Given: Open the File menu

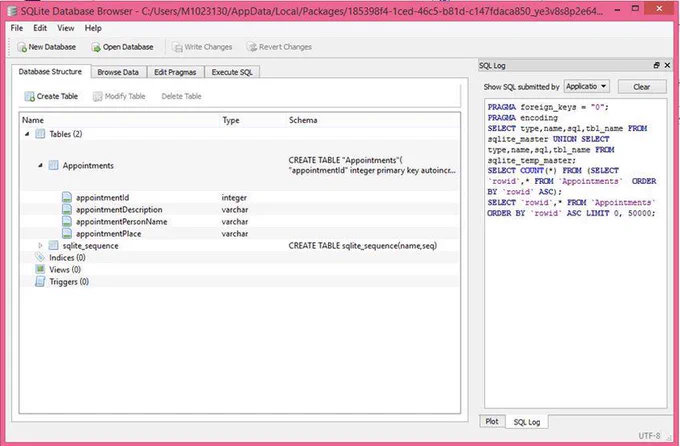Looking at the screenshot, I should 17,28.
